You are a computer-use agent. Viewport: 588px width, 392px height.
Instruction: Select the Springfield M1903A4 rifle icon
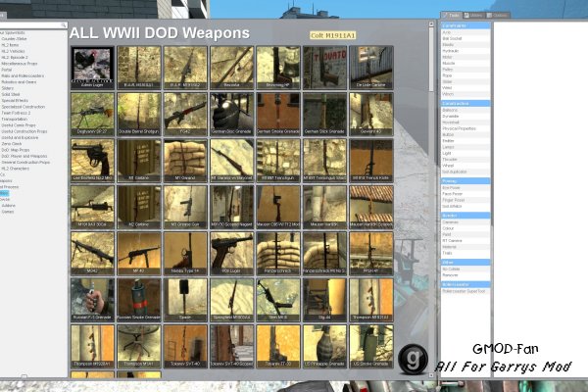(231, 300)
